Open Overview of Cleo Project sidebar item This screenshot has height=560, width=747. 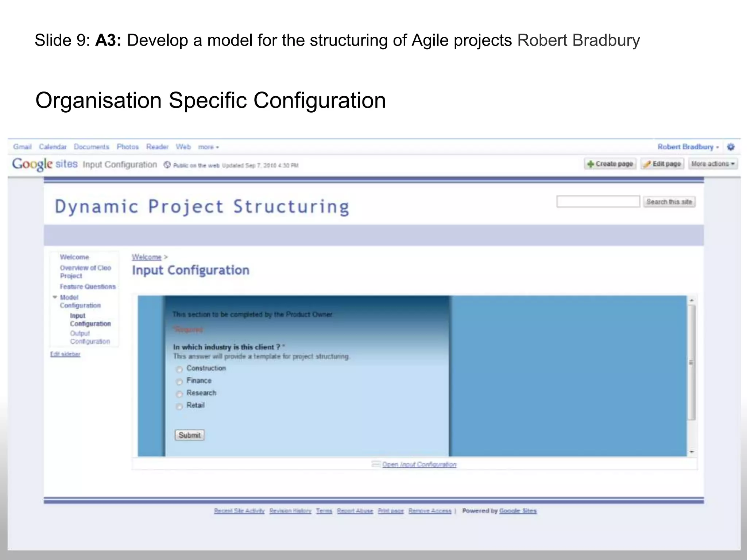coord(85,272)
